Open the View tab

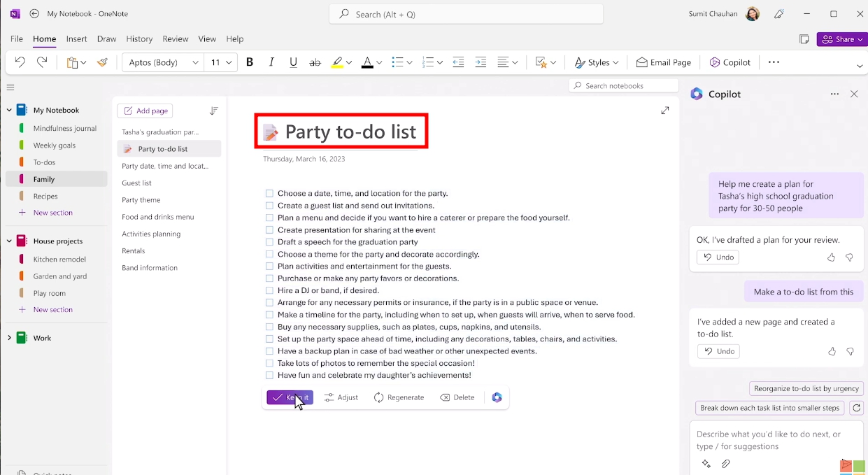click(207, 39)
